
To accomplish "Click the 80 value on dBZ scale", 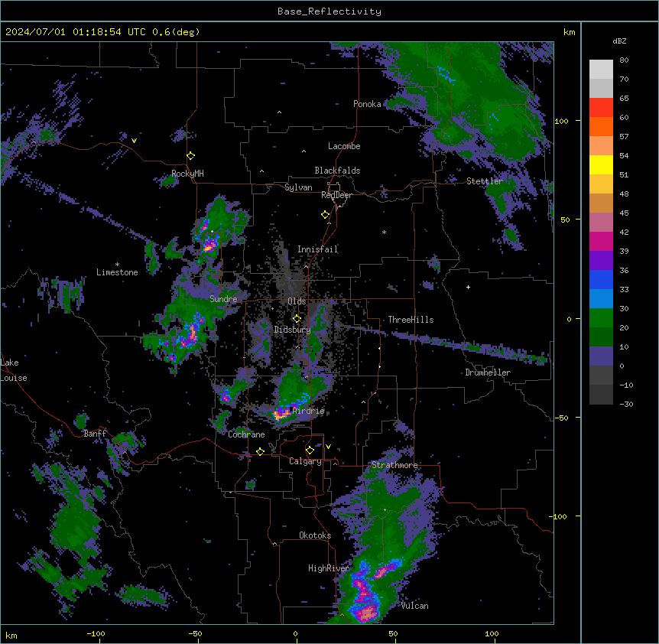I will tap(624, 60).
